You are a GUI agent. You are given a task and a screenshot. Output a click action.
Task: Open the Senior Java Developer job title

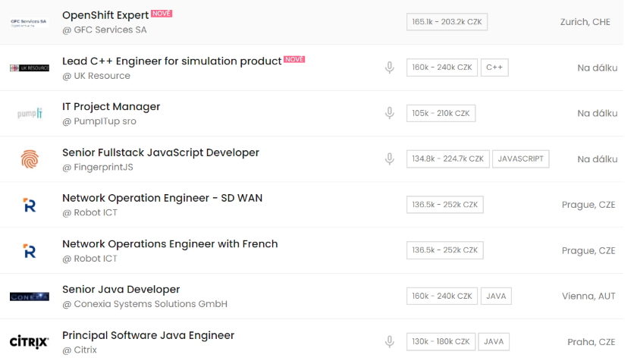pyautogui.click(x=121, y=289)
